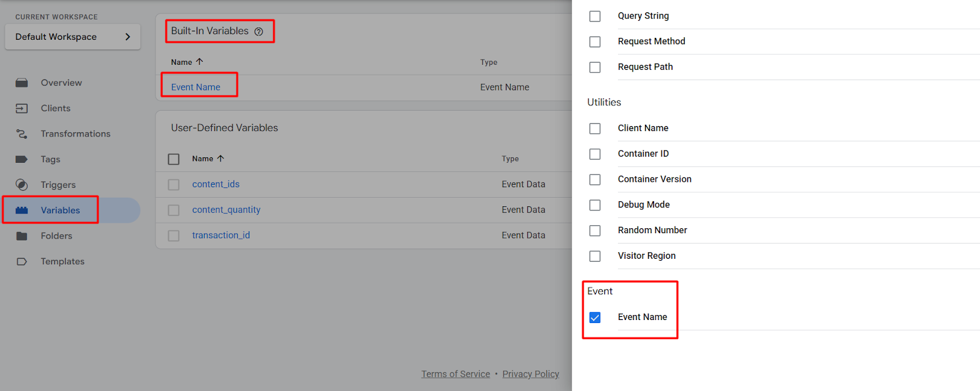Open the Variables menu item

pyautogui.click(x=60, y=210)
